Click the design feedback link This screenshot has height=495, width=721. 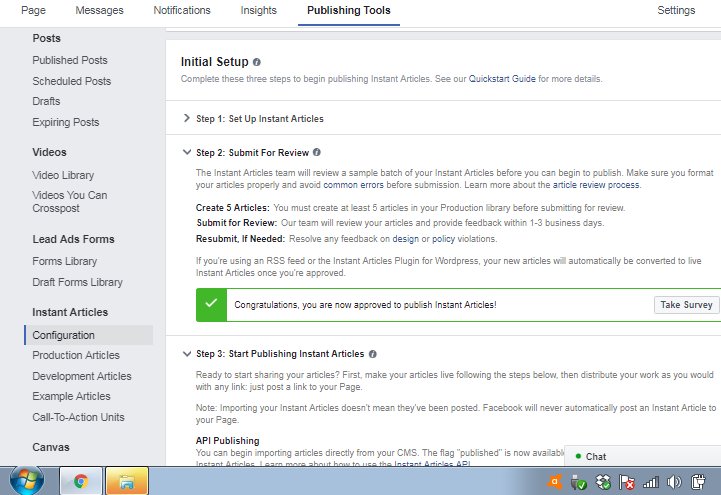click(x=405, y=239)
